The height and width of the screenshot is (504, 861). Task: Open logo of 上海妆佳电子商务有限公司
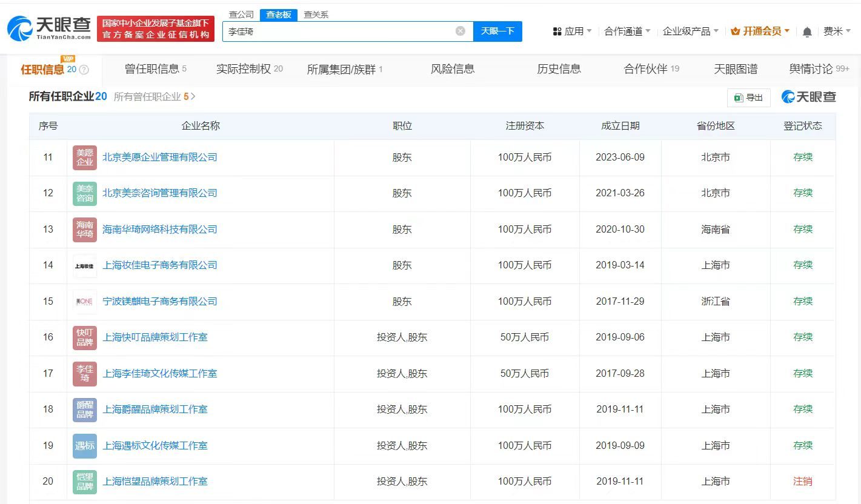[85, 265]
